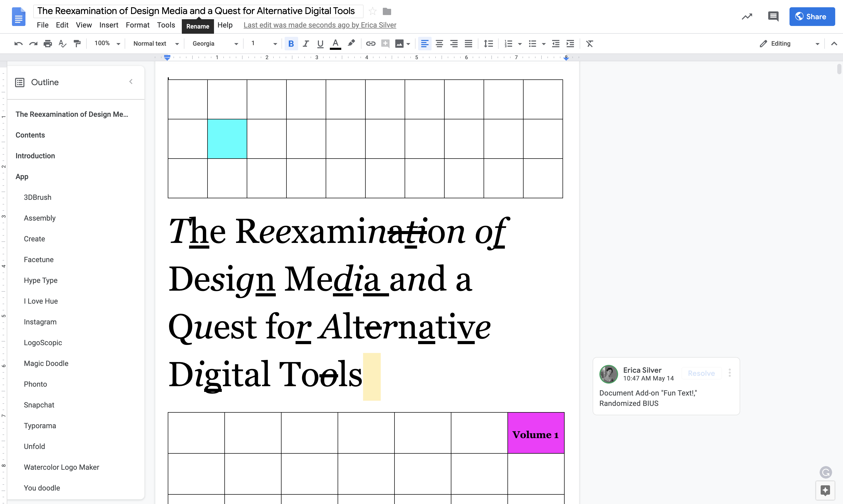This screenshot has width=843, height=504.
Task: Star this document
Action: pyautogui.click(x=372, y=11)
